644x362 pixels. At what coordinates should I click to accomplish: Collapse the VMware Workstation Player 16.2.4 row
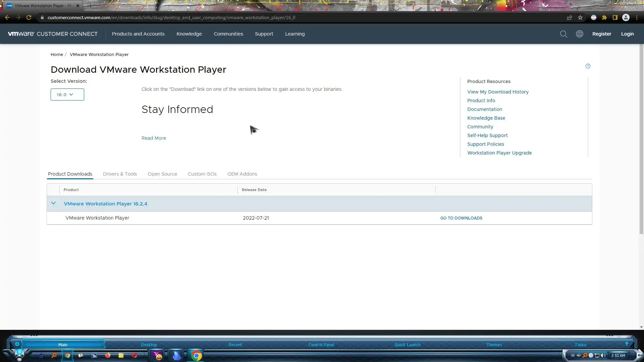[53, 203]
